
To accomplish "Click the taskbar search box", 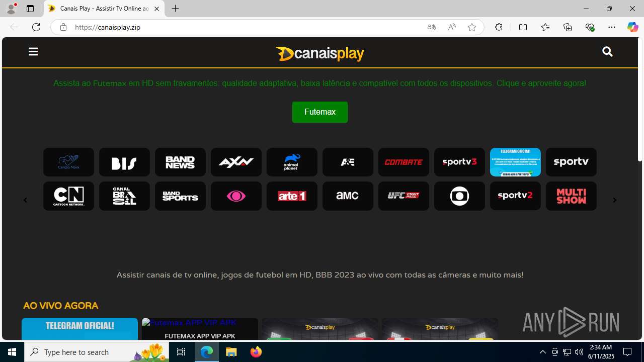I will pyautogui.click(x=97, y=352).
